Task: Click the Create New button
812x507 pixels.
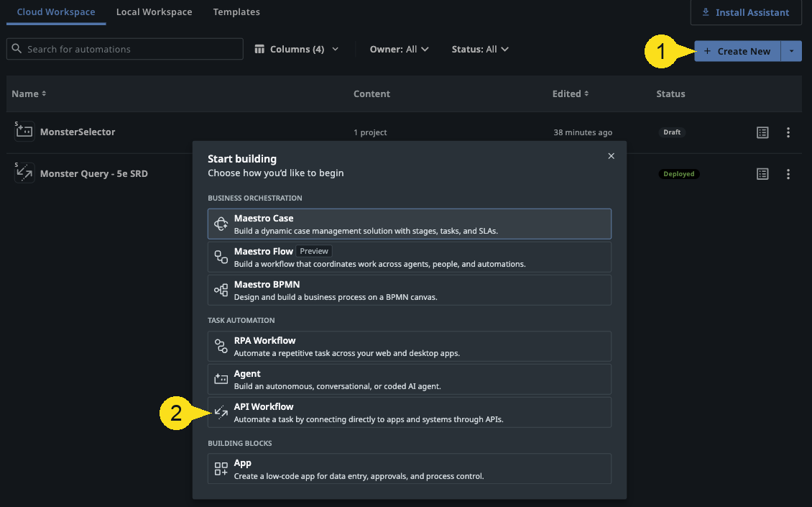Action: [x=737, y=51]
